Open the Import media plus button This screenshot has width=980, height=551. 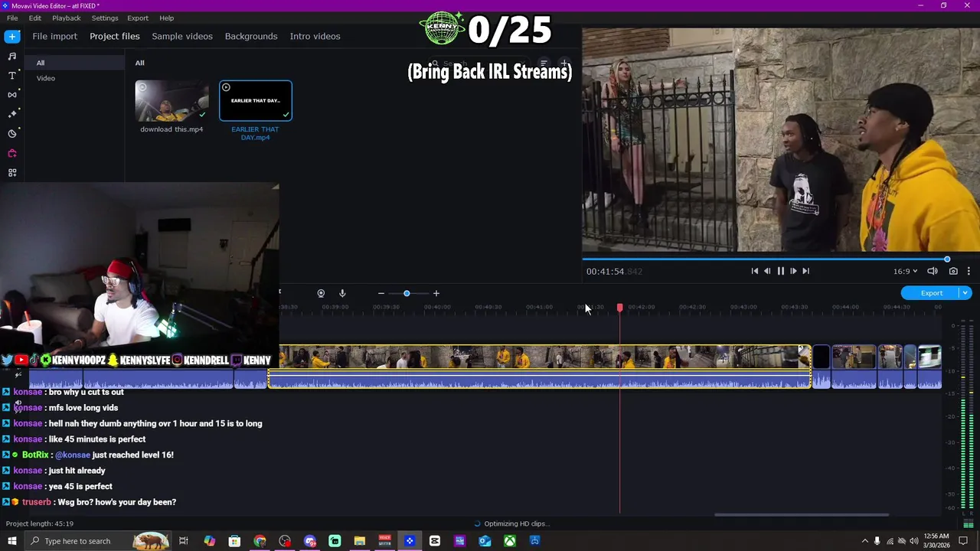tap(11, 36)
